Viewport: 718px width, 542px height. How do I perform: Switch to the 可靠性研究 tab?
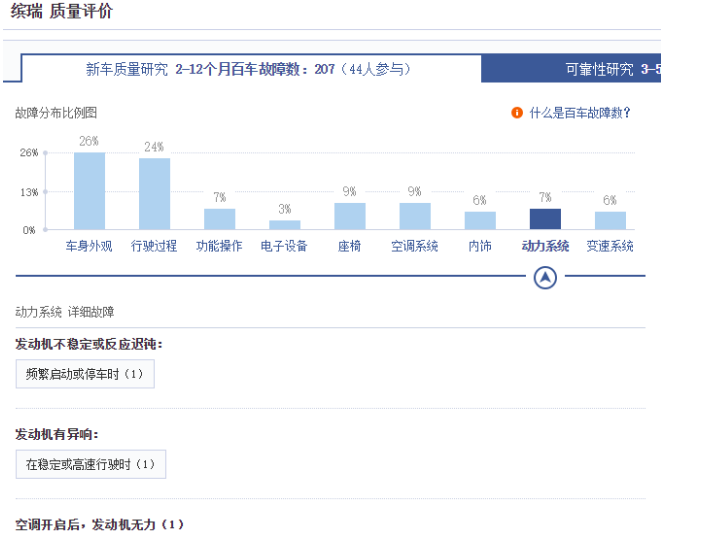(x=571, y=69)
